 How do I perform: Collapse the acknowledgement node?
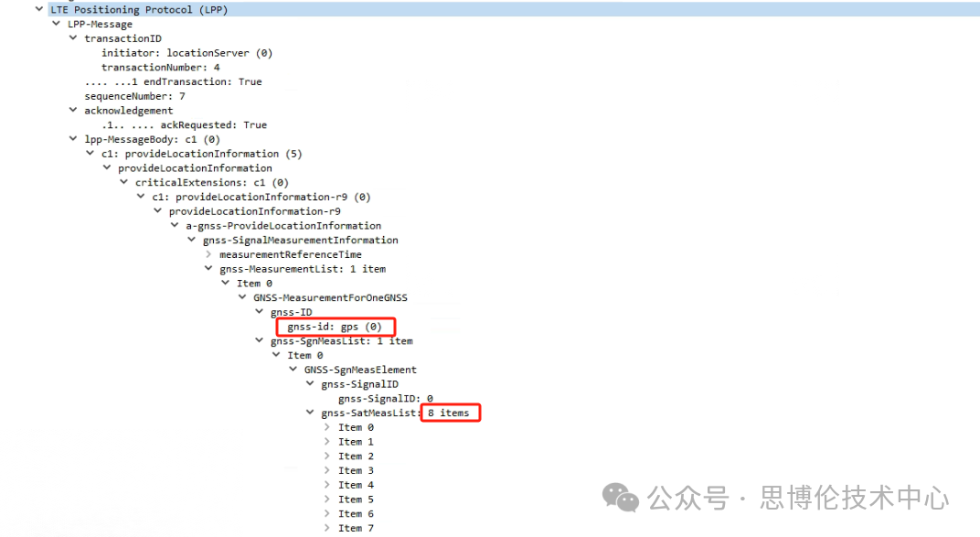point(73,111)
